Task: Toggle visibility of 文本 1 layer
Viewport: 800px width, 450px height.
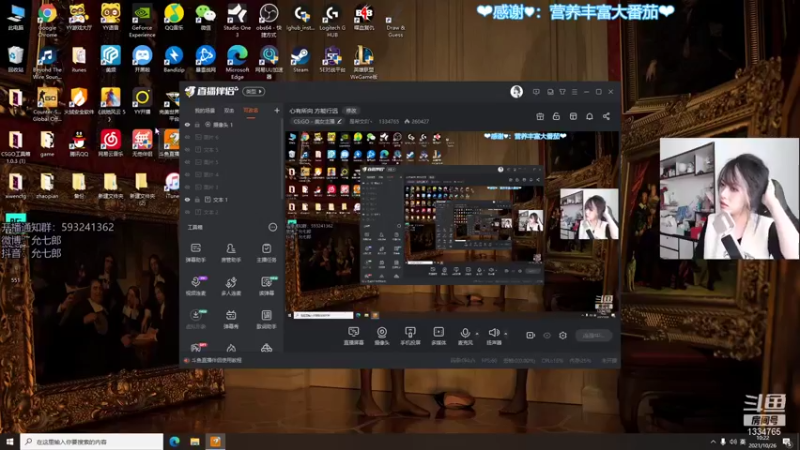Action: [187, 199]
